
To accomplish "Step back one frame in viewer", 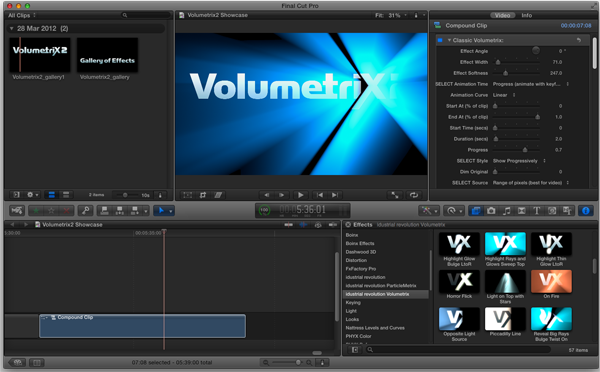I will tap(267, 195).
